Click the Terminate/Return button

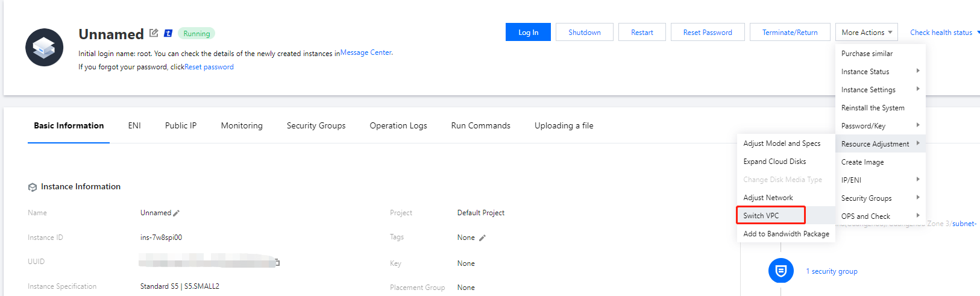(790, 33)
